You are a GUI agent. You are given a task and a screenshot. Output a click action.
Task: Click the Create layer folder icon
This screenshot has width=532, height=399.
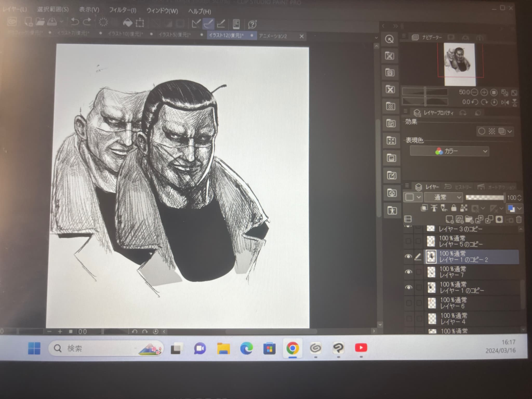(469, 220)
